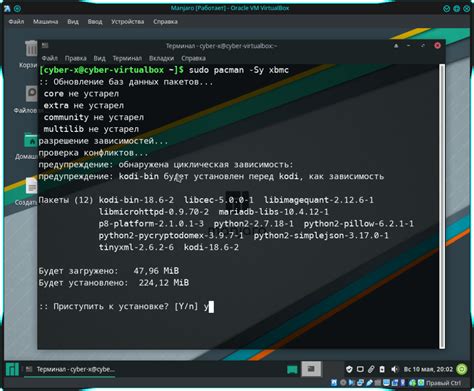474x391 pixels.
Task: Open the VirtualBox Машина menu
Action: tap(45, 22)
